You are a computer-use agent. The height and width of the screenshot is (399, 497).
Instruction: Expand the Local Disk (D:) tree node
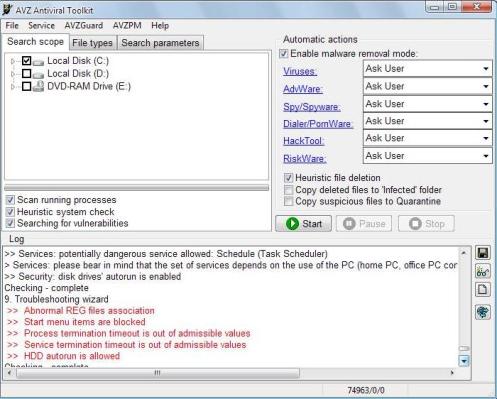tap(13, 74)
